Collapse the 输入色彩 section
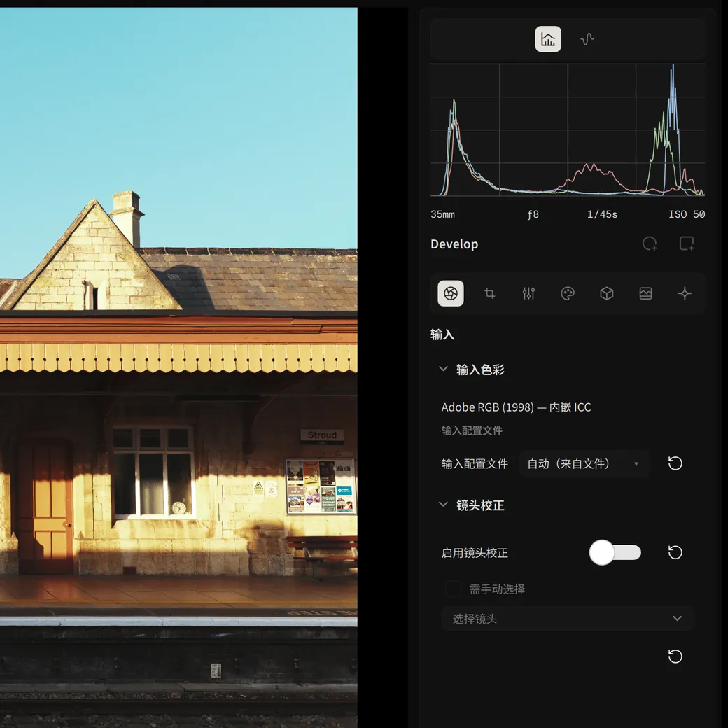 443,369
